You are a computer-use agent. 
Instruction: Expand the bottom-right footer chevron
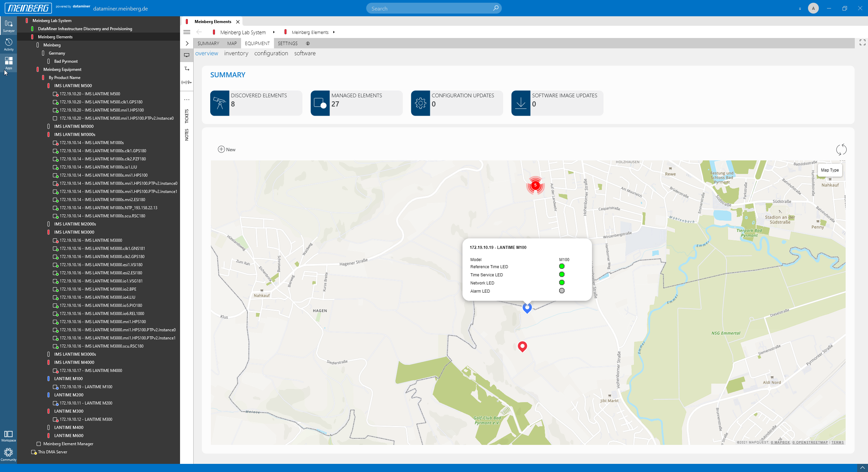[x=863, y=468]
